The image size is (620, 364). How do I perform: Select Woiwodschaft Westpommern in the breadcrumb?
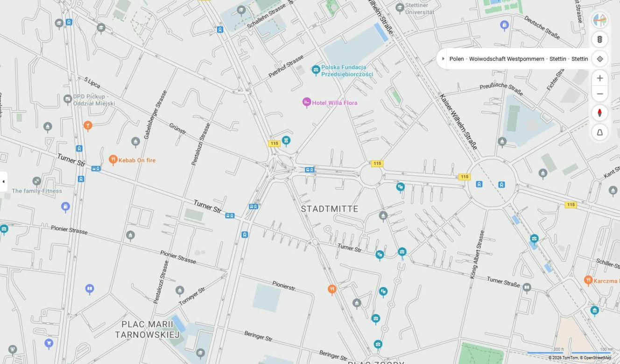507,59
